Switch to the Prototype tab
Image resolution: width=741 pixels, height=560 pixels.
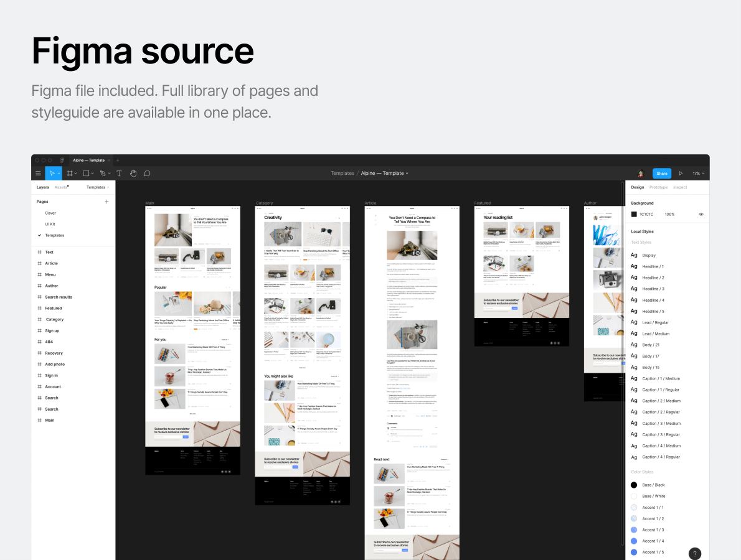point(658,187)
